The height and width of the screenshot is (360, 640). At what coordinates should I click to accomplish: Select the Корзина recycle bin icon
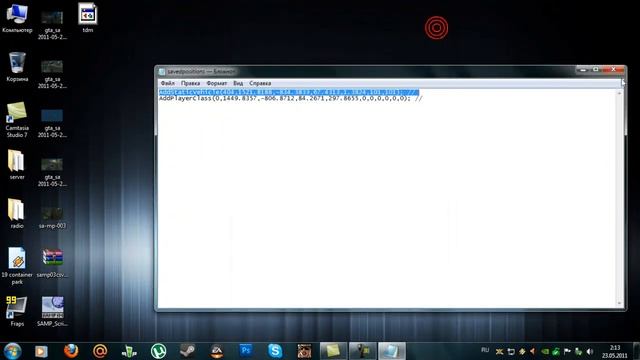17,67
